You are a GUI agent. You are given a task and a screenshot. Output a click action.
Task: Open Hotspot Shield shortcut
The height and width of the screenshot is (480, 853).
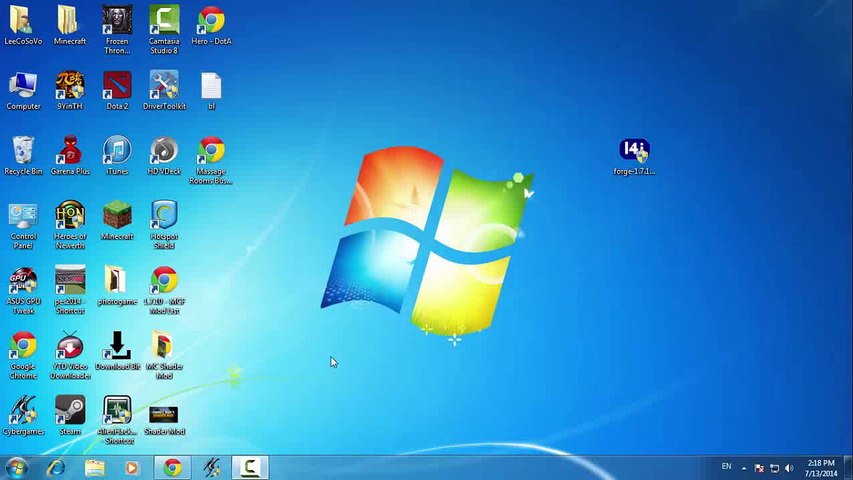tap(164, 225)
